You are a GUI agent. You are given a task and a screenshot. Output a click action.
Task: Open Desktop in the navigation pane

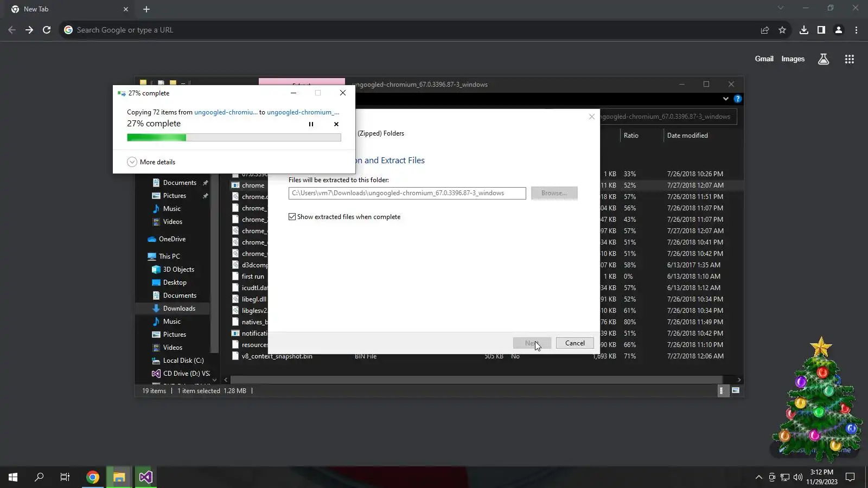click(x=175, y=282)
